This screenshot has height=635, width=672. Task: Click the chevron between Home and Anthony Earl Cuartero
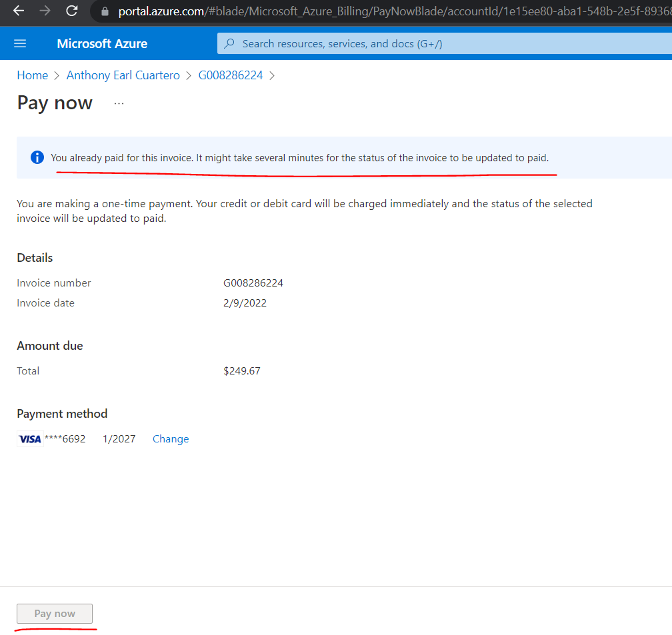tap(56, 75)
